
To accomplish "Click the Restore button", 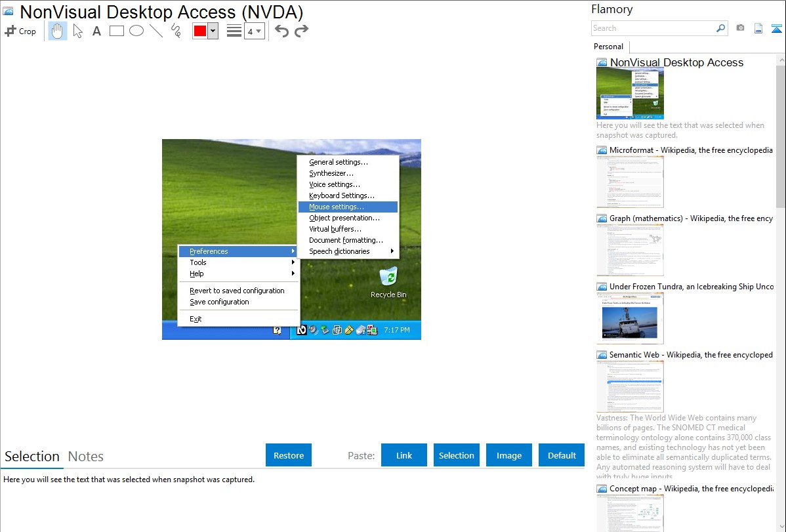I will pos(289,455).
